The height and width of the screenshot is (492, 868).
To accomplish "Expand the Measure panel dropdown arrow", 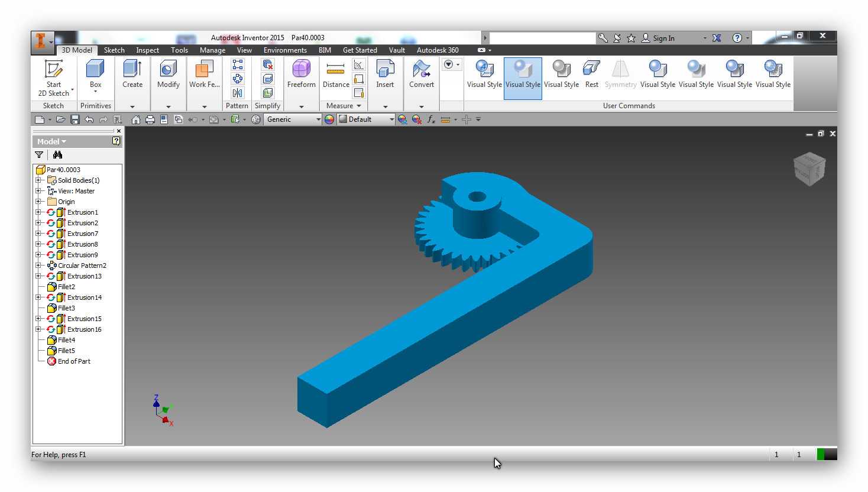I will click(x=359, y=106).
